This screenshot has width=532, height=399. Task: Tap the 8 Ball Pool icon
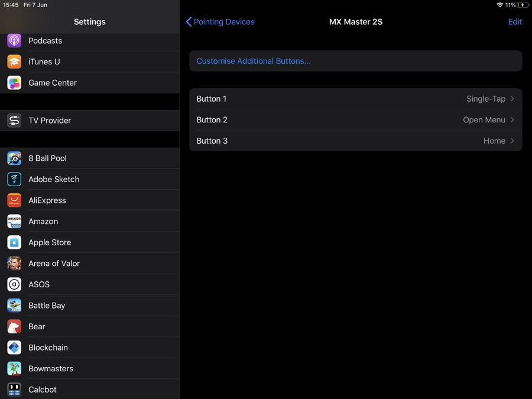tap(14, 158)
